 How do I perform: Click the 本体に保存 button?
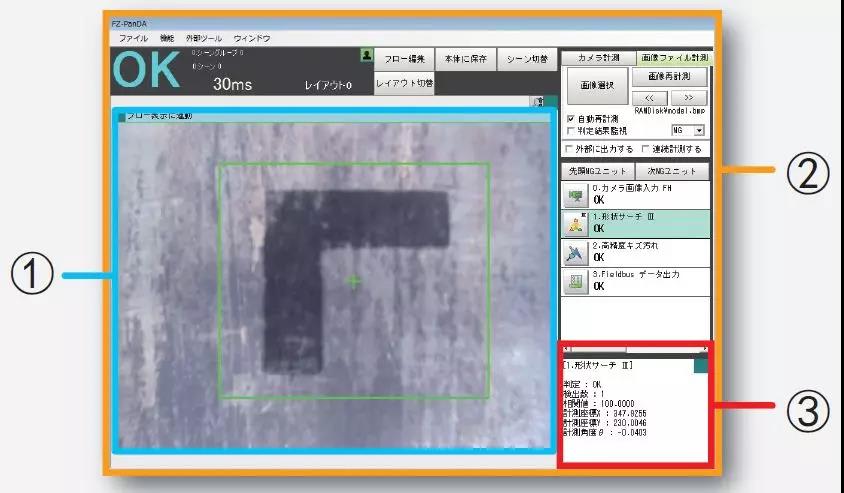(x=466, y=59)
